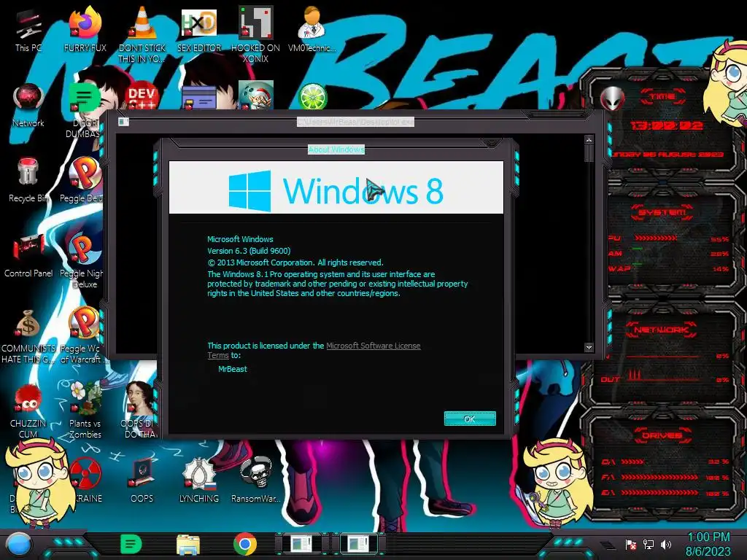Image resolution: width=747 pixels, height=560 pixels.
Task: Open the VLC cone desktop icon
Action: (x=142, y=34)
